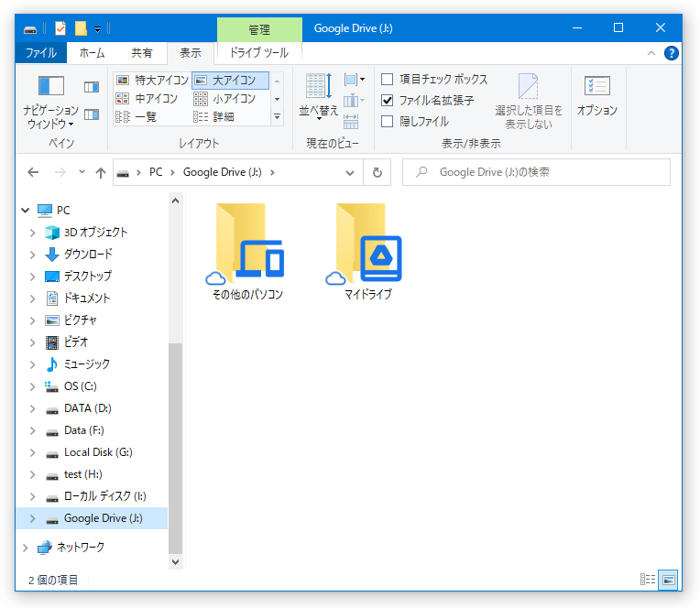Expand the 3D オブジェクト node
Image resolution: width=700 pixels, height=608 pixels.
tap(32, 233)
